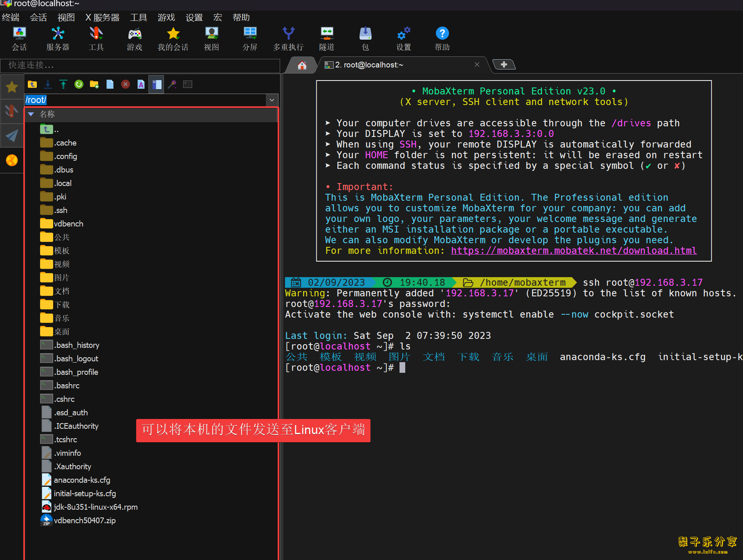Refresh the SFTP folder listing
Screen dimensions: 743x560
(79, 84)
